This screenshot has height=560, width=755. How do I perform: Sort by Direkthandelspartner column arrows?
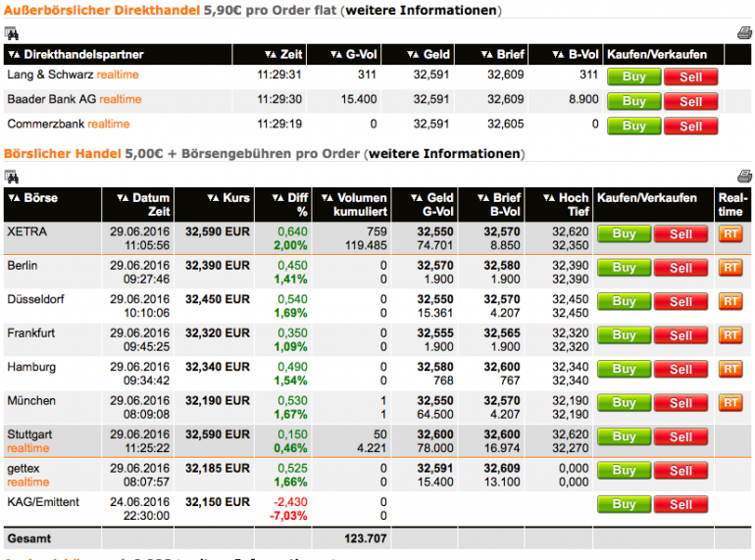(x=14, y=54)
